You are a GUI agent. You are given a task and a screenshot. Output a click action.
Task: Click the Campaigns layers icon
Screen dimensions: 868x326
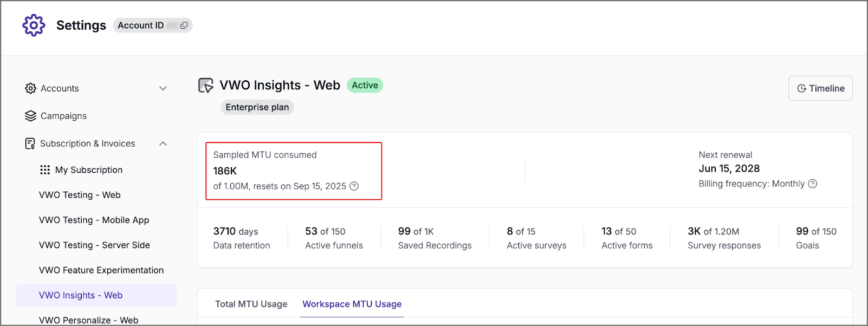pos(30,116)
